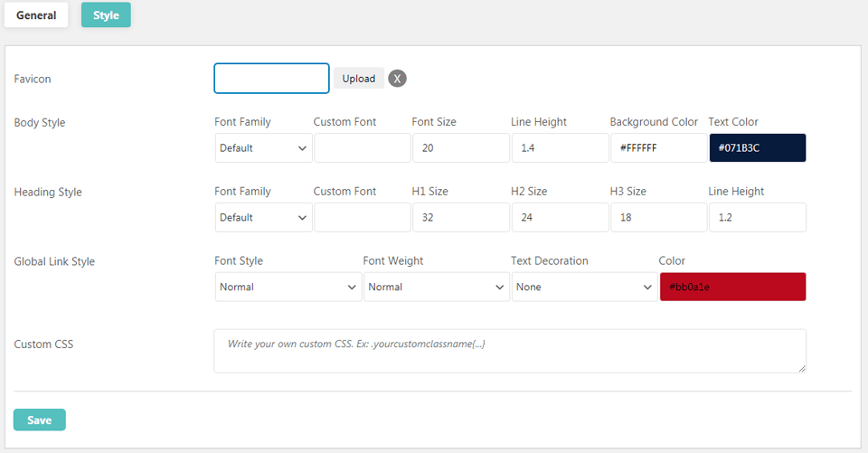Open the Style tab
The image size is (868, 453).
tap(106, 15)
